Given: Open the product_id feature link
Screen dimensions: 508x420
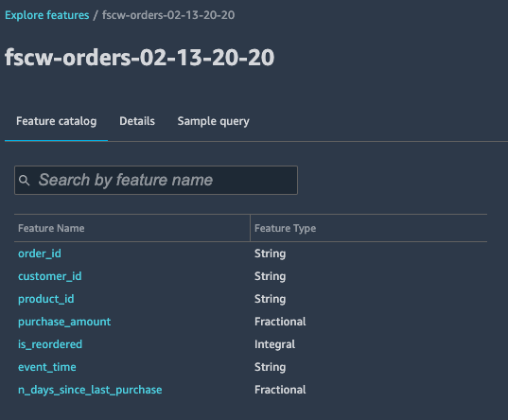Looking at the screenshot, I should [46, 299].
